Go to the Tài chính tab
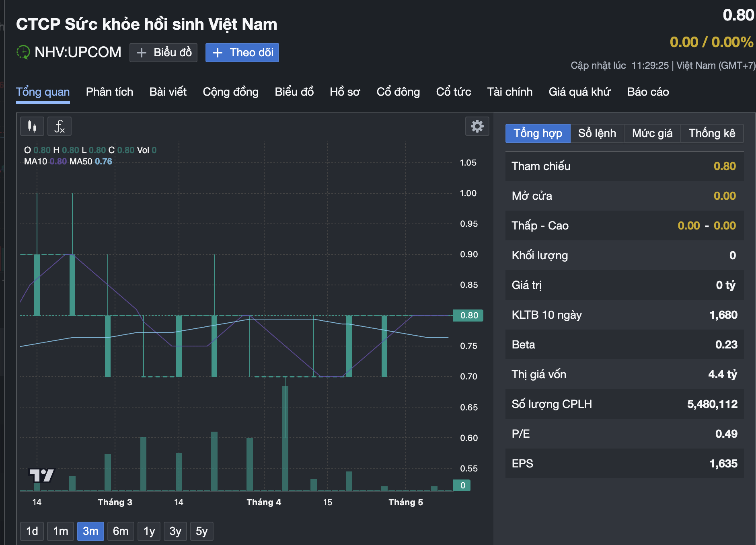This screenshot has height=545, width=756. click(x=509, y=92)
